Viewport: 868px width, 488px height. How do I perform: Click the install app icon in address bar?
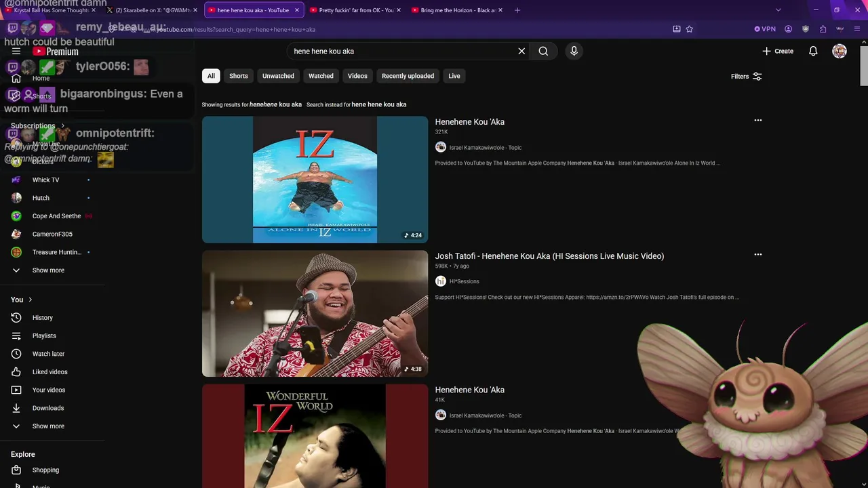pyautogui.click(x=676, y=29)
